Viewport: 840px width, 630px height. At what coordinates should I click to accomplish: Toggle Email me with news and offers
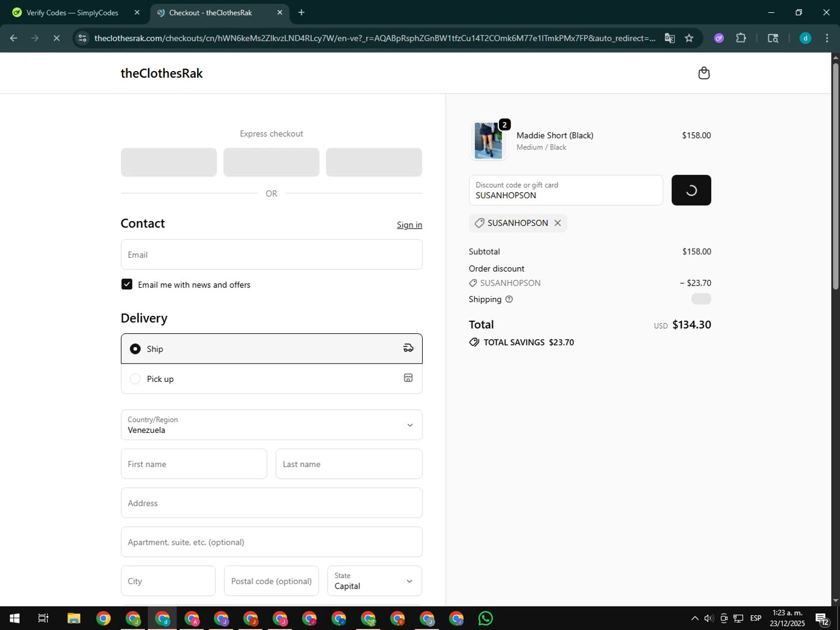point(127,284)
